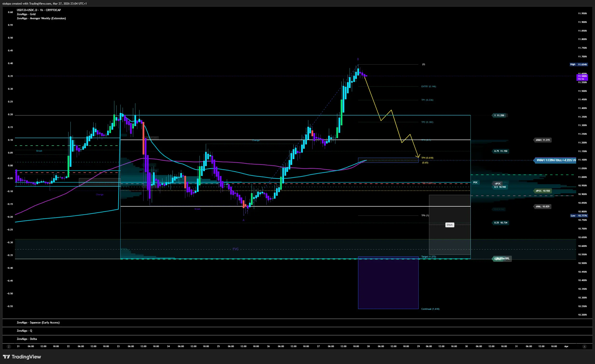Expand the ZenAlgo - Delta pane
This screenshot has width=595, height=364.
(27, 339)
